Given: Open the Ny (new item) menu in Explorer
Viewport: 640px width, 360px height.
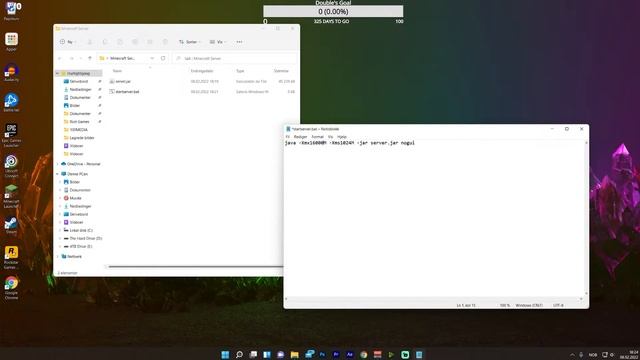Looking at the screenshot, I should [x=67, y=42].
